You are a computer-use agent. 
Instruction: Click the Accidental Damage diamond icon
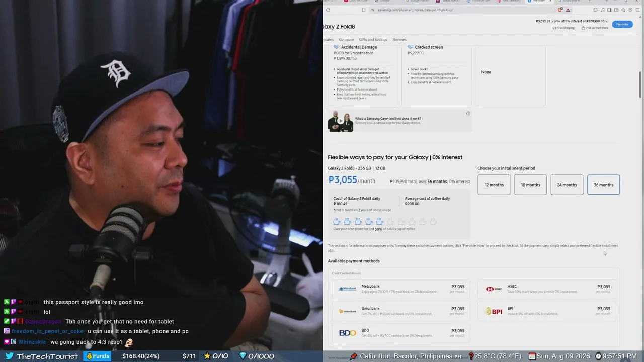coord(337,47)
